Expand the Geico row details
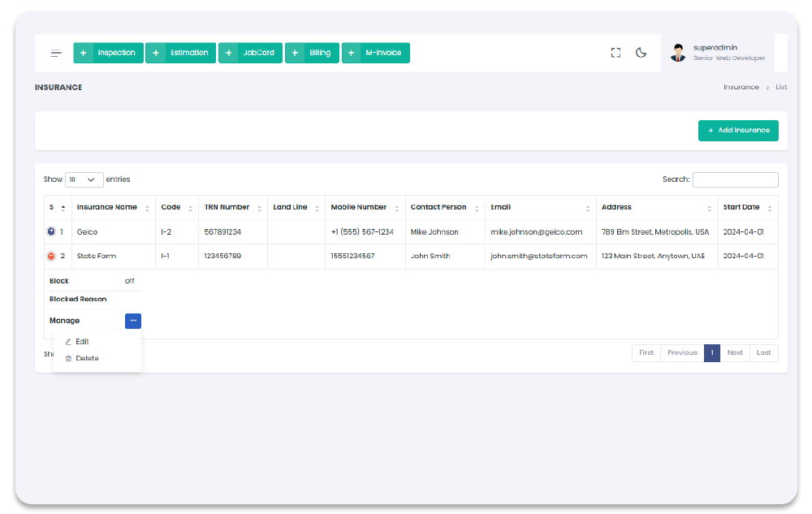This screenshot has height=514, width=812. (x=52, y=232)
